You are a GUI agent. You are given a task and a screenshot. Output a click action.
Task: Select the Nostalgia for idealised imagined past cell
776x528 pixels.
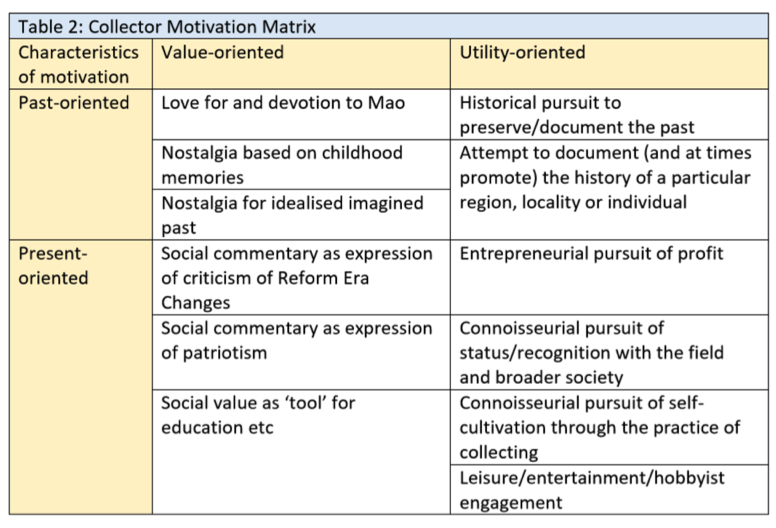(x=301, y=215)
